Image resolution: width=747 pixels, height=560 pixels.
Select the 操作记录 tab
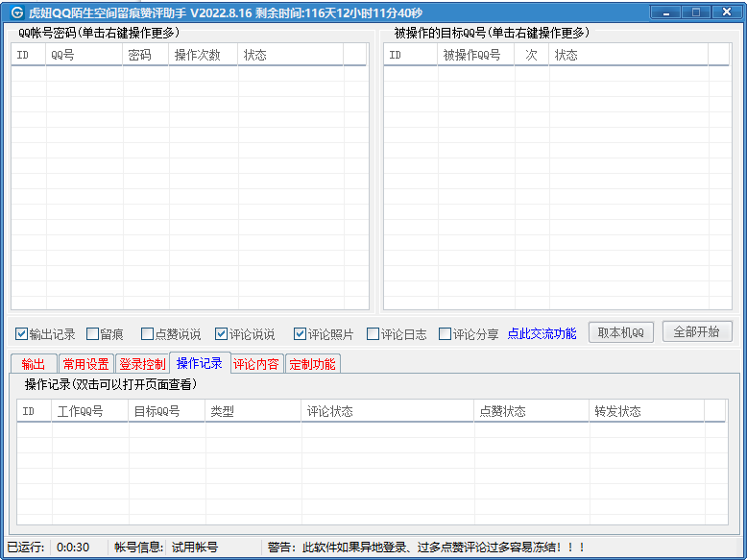tap(200, 363)
